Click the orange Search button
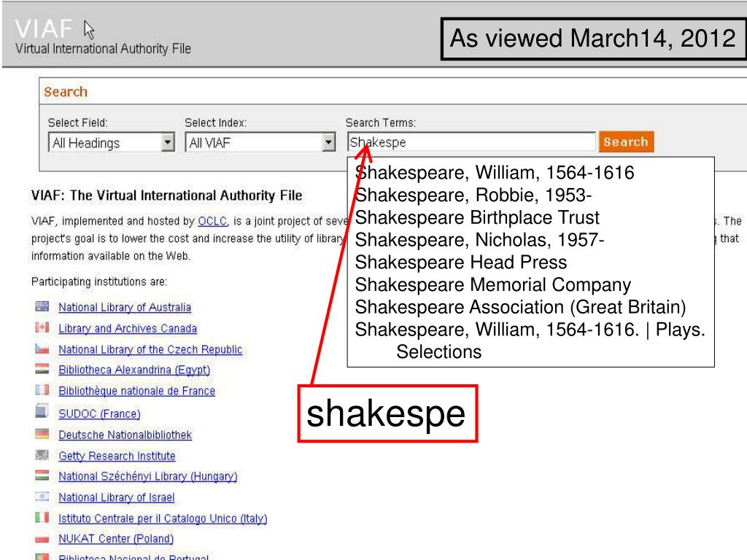Screen dimensions: 747x560 click(626, 142)
